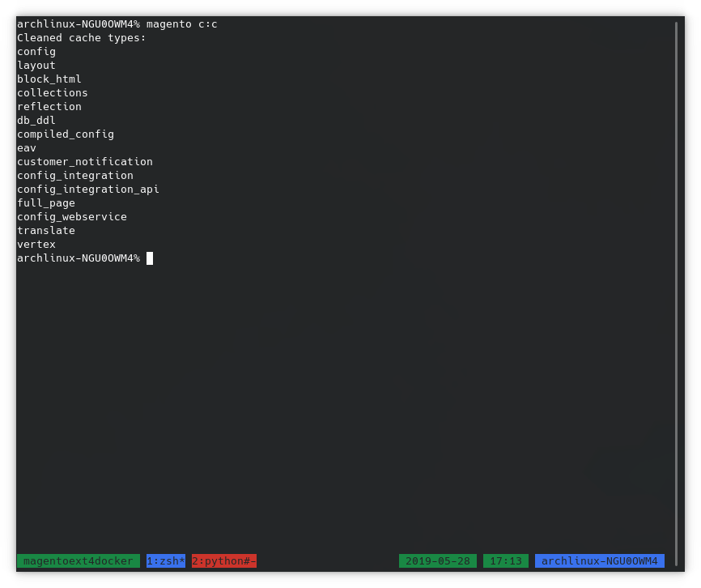Select the full_page cache type line
The height and width of the screenshot is (588, 701).
coord(45,202)
